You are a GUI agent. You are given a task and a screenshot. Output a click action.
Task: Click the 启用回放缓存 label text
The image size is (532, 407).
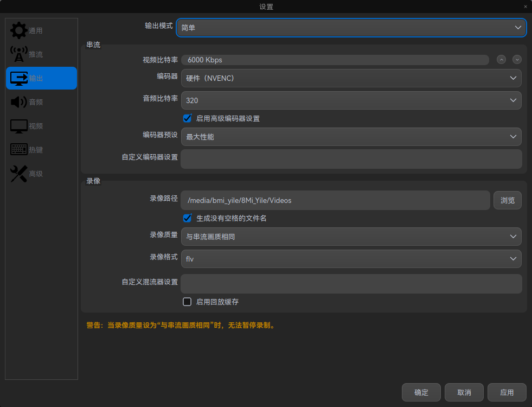217,302
